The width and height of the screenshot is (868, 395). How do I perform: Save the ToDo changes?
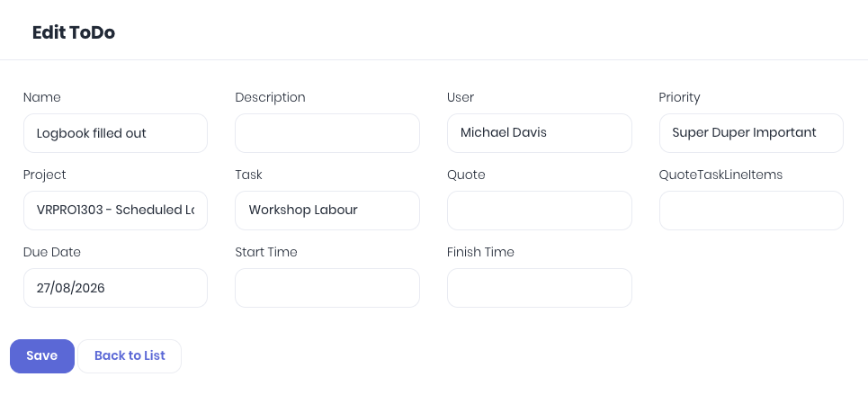(42, 356)
